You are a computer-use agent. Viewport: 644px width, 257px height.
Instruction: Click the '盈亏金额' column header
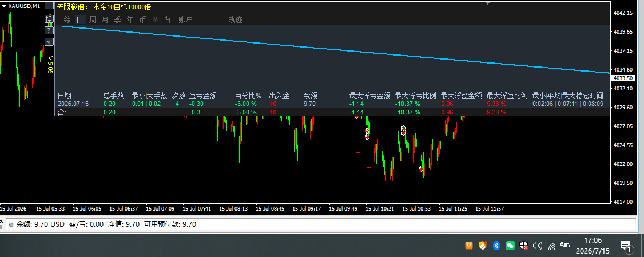(x=202, y=96)
